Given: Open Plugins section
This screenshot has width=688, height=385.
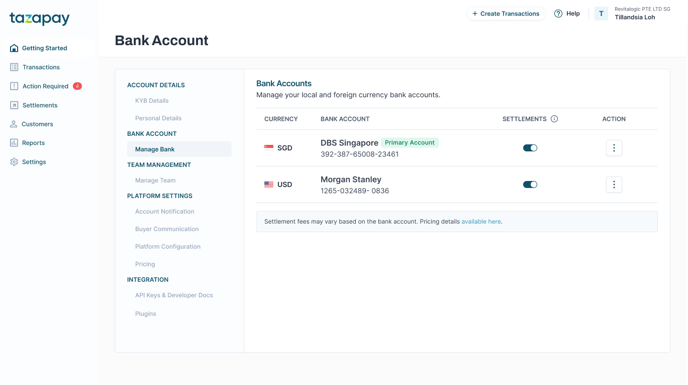Looking at the screenshot, I should coord(145,313).
